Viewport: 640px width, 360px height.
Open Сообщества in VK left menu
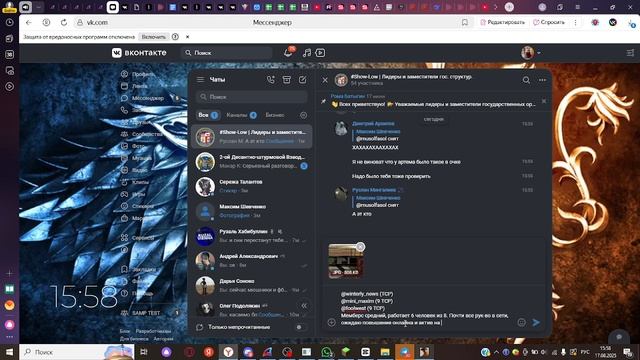coord(143,134)
